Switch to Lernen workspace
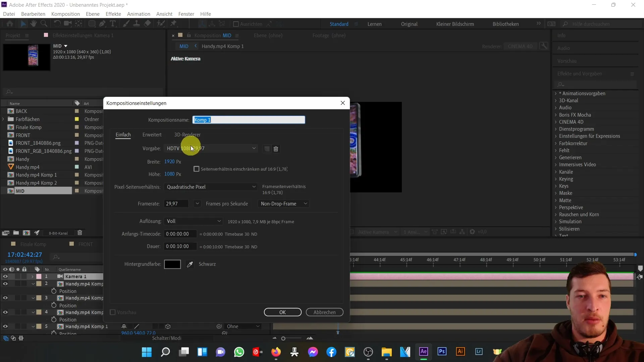Screen dimensions: 644x362 [374, 24]
